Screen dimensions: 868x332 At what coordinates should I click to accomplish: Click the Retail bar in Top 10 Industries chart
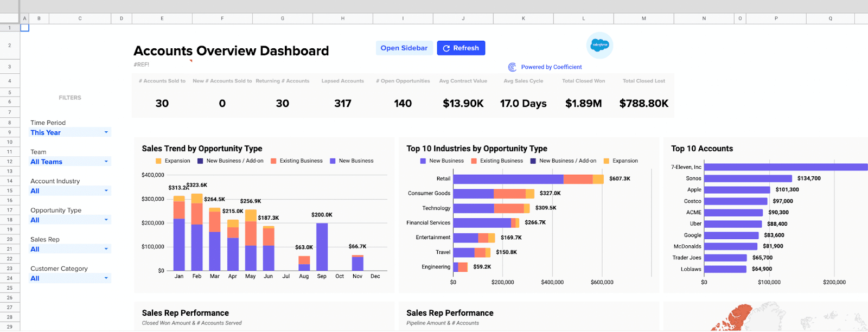[508, 179]
